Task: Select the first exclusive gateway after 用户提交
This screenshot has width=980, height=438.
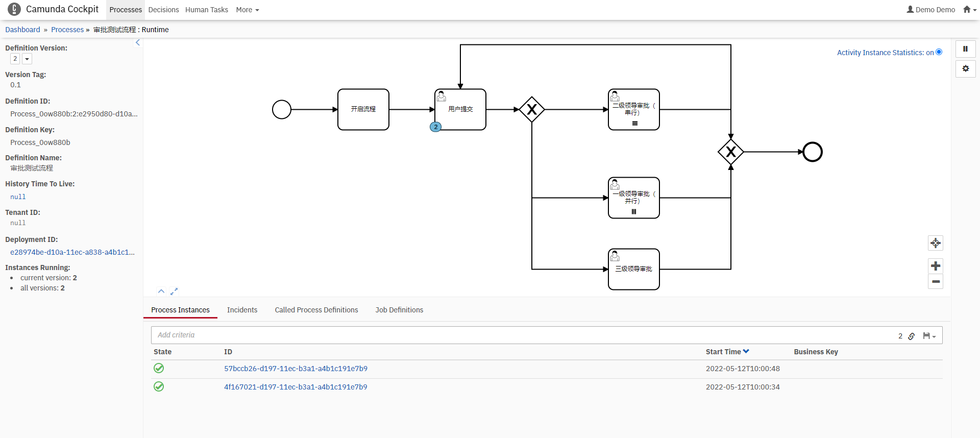Action: (532, 109)
